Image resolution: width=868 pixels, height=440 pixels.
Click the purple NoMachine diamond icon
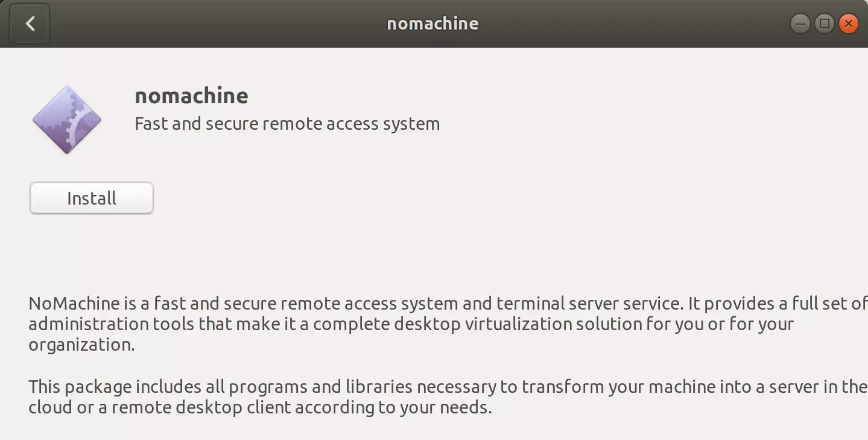[x=66, y=120]
